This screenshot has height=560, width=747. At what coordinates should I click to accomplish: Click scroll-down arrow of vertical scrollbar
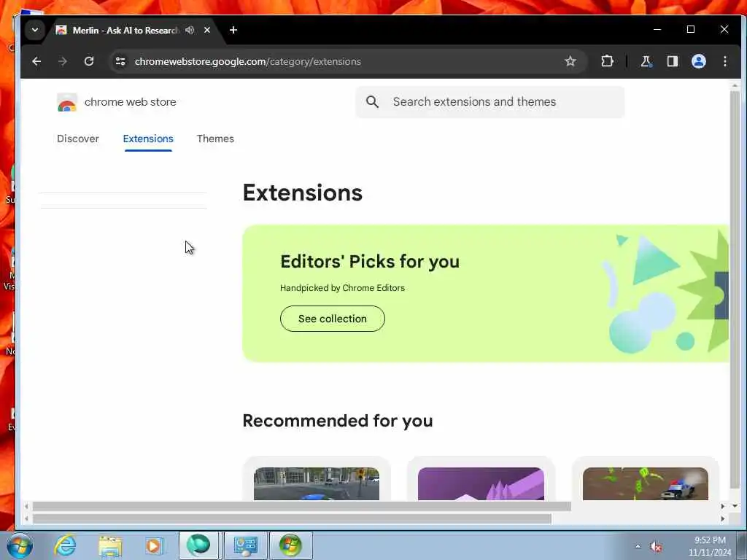pyautogui.click(x=735, y=506)
